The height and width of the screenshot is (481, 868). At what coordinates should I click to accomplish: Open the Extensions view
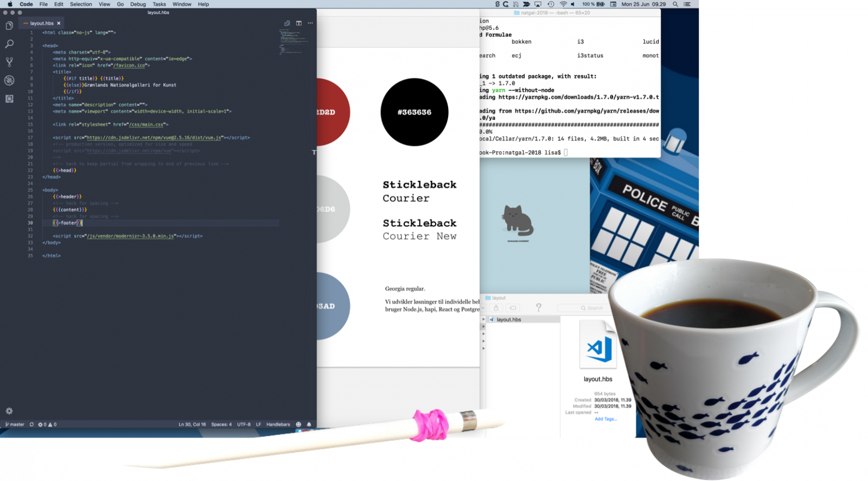click(x=9, y=99)
